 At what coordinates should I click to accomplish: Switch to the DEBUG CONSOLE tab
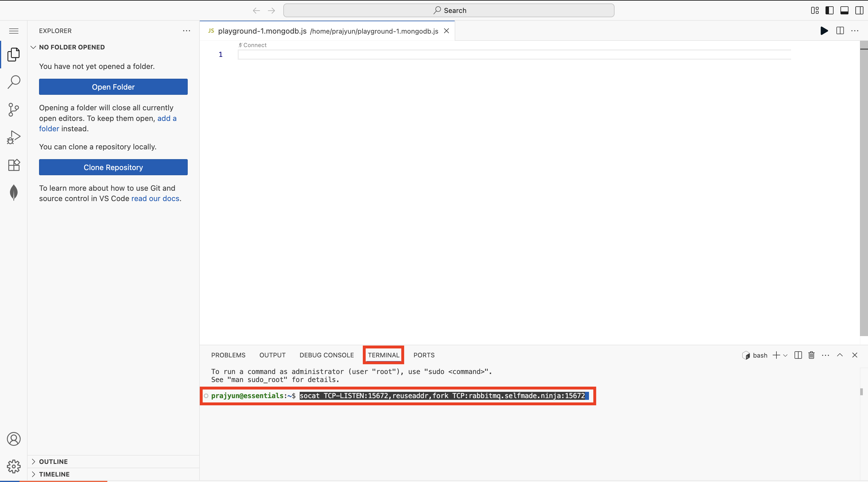327,355
